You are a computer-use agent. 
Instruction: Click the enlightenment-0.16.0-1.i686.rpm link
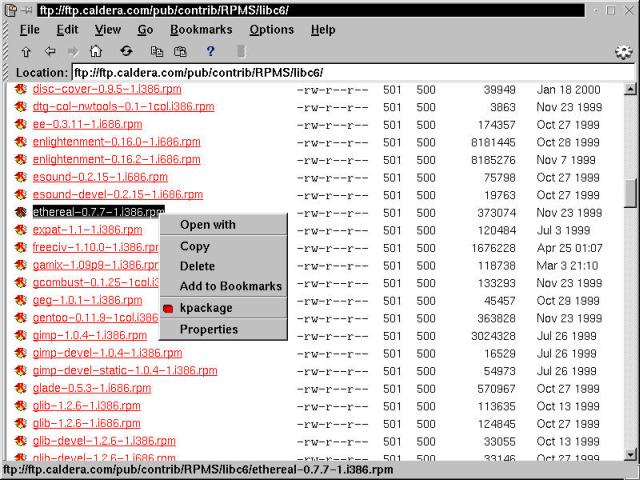tap(116, 142)
